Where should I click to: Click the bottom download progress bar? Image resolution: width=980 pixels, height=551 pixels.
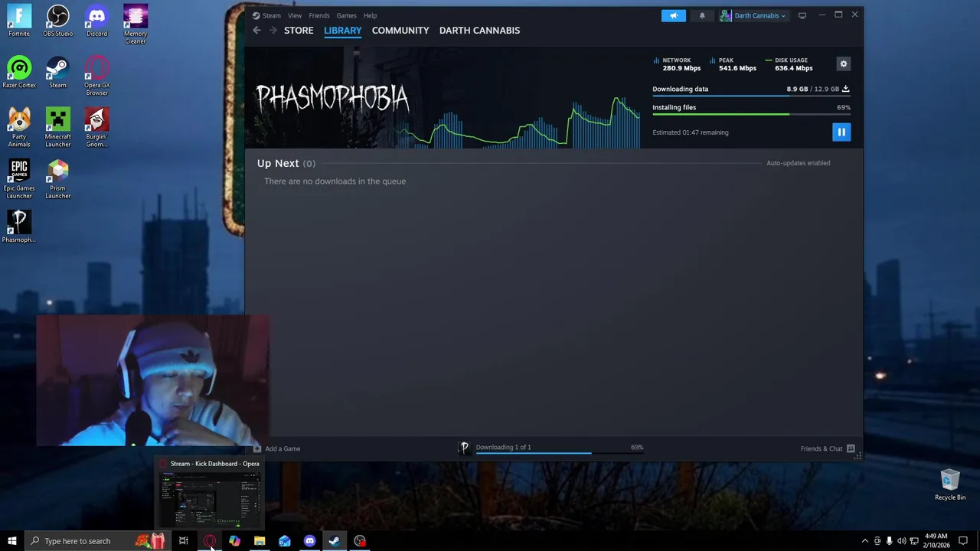tap(560, 453)
